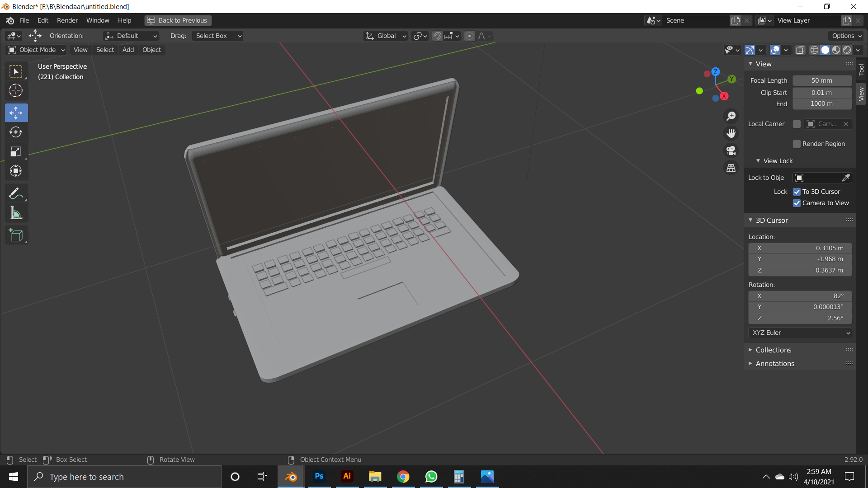Click the Back to Previous button
Screen dimensions: 868x488
point(178,20)
